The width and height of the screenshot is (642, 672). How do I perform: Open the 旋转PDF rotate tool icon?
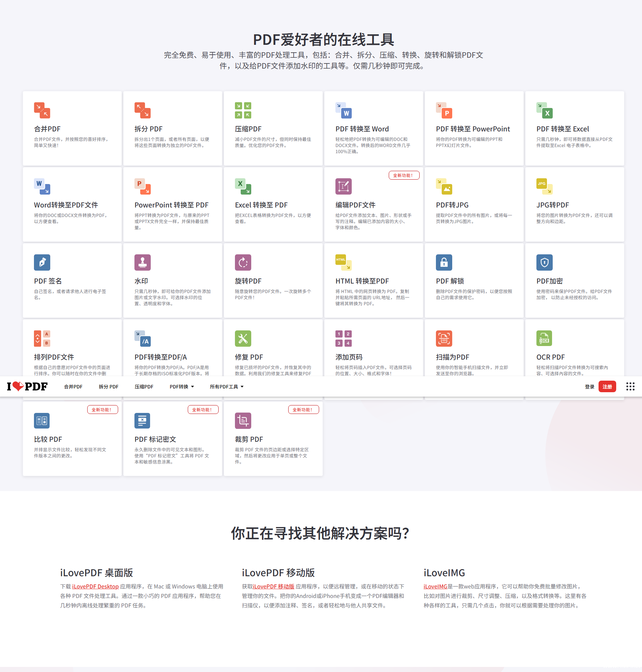(243, 262)
